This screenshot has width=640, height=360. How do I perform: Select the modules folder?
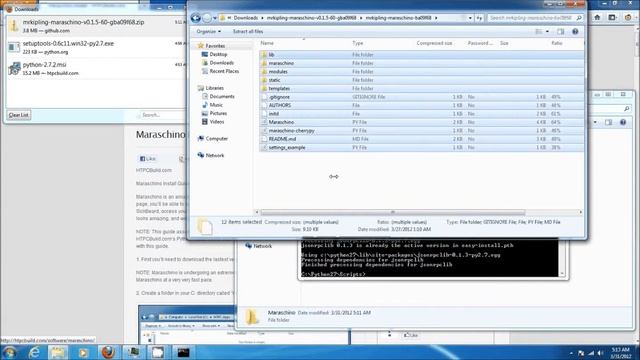pyautogui.click(x=421, y=71)
